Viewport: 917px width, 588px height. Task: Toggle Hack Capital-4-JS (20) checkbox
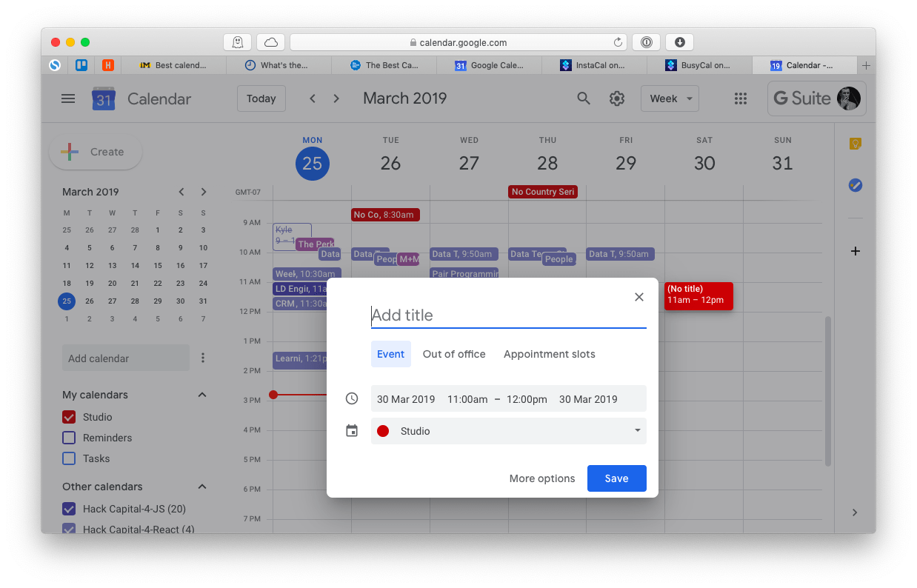coord(69,509)
